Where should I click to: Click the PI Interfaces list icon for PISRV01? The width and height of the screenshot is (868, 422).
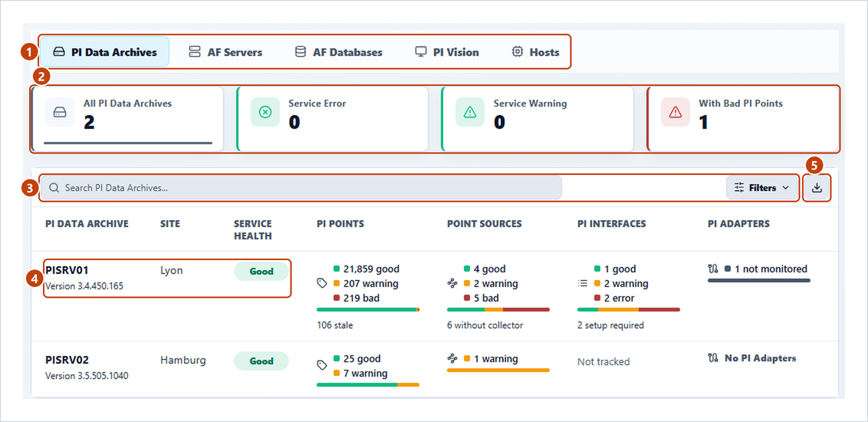coord(582,283)
